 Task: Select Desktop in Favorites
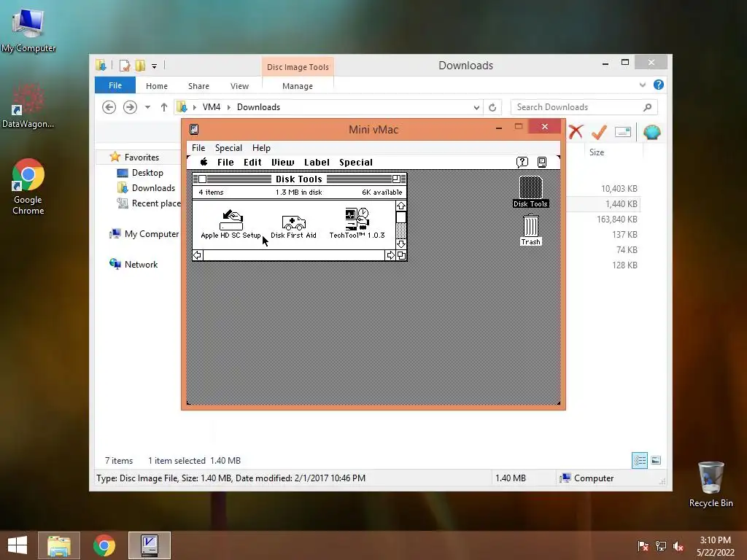pyautogui.click(x=147, y=172)
